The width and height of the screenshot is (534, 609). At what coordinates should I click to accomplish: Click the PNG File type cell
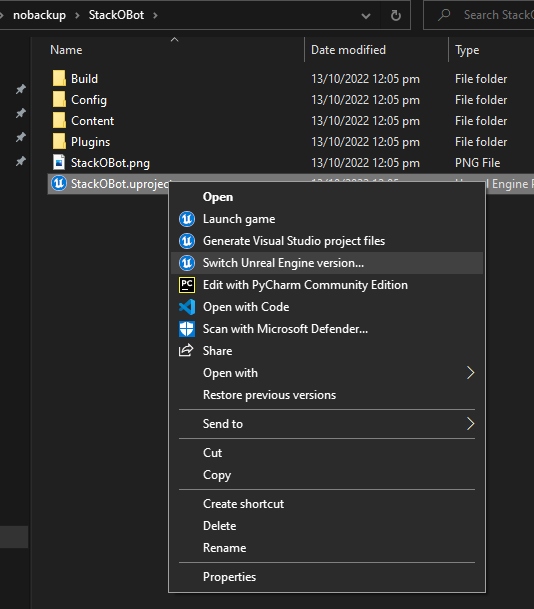point(478,163)
